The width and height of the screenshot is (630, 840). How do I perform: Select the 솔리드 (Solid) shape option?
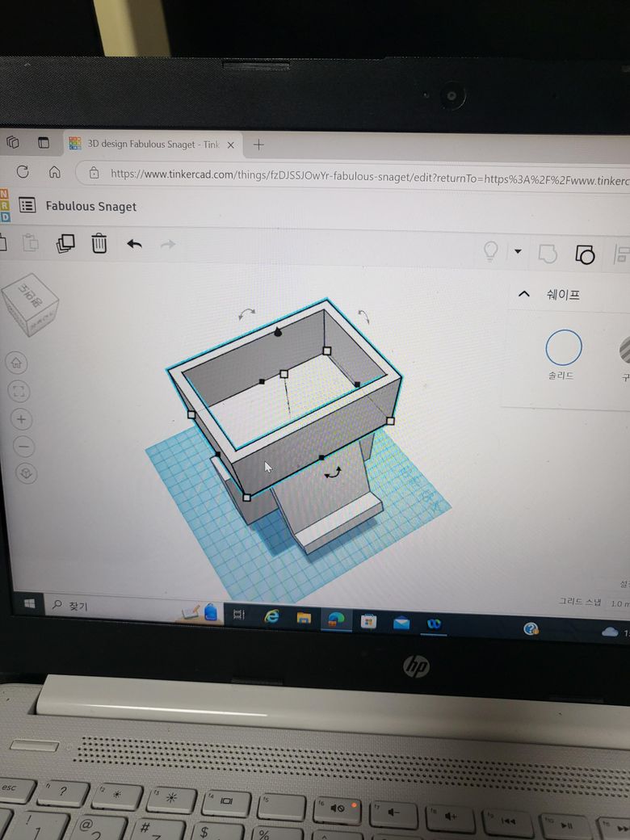563,348
